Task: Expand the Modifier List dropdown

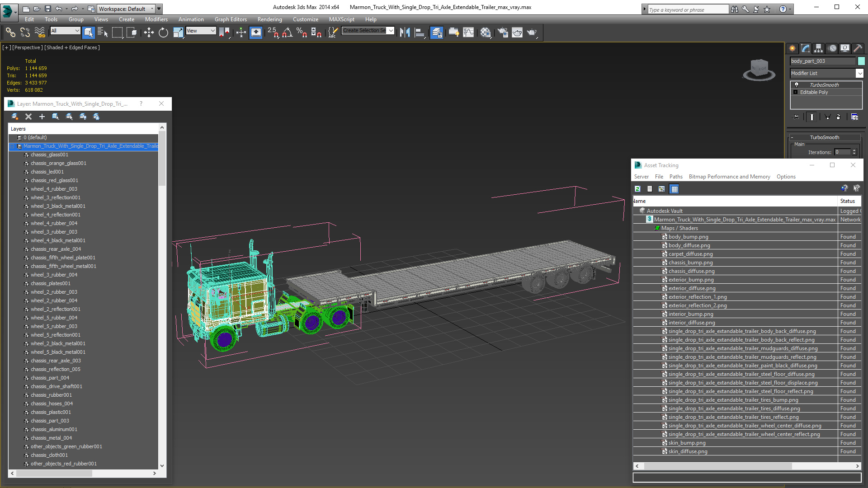Action: tap(859, 73)
